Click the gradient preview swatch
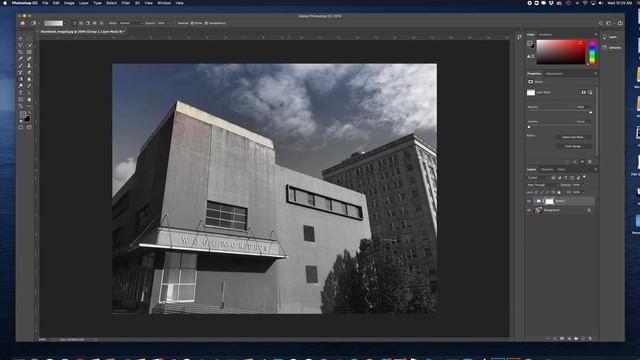This screenshot has width=640, height=360. tap(53, 23)
